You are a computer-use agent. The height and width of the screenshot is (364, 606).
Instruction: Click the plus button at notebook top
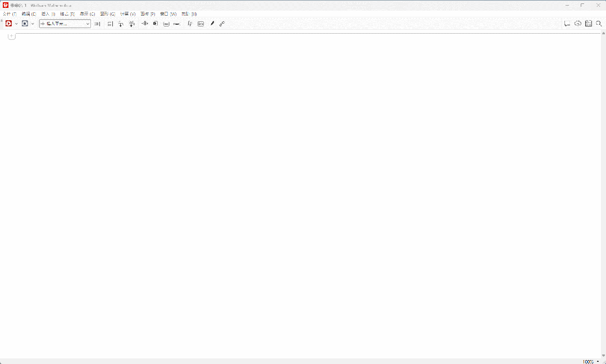click(x=12, y=36)
